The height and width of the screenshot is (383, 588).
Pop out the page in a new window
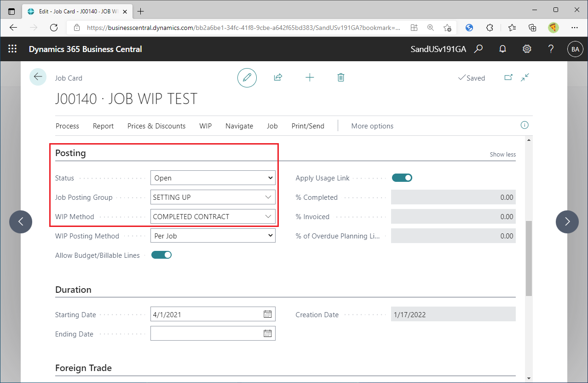[508, 77]
